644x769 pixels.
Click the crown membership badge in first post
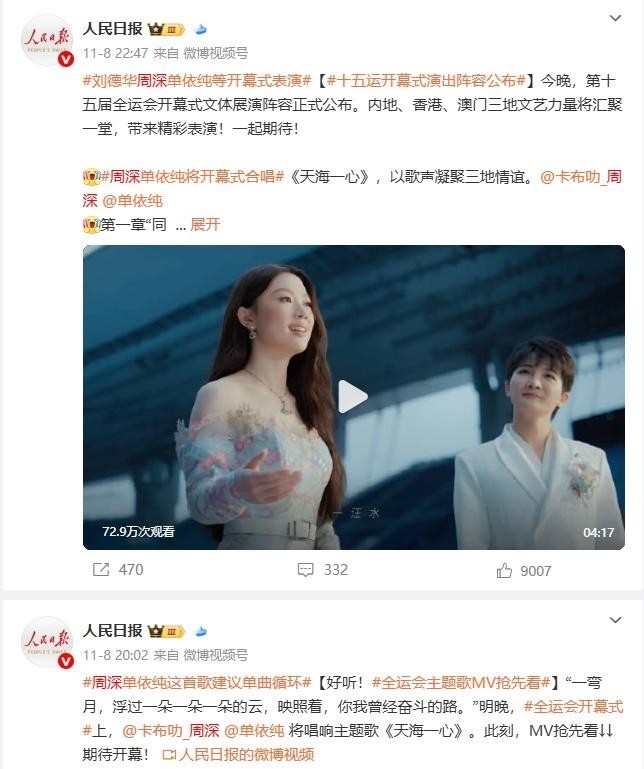click(x=166, y=29)
